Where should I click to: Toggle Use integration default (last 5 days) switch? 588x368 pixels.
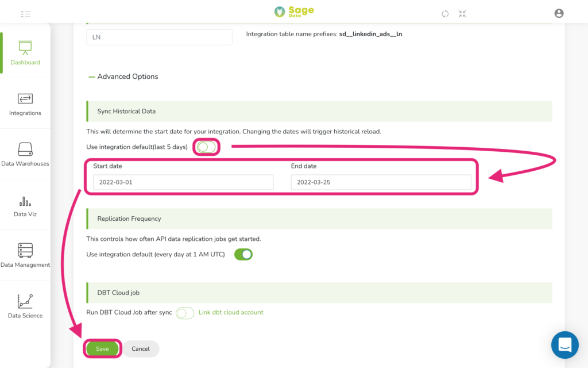pyautogui.click(x=206, y=147)
